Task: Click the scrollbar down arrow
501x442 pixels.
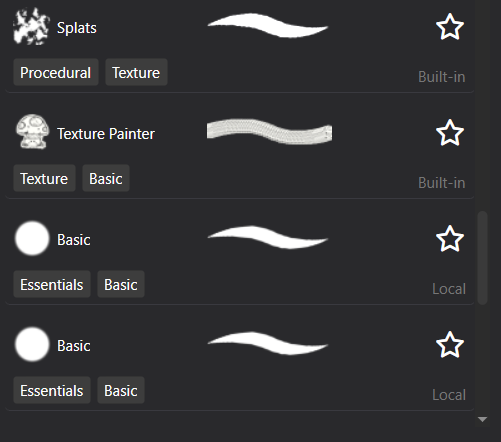Action: click(482, 419)
